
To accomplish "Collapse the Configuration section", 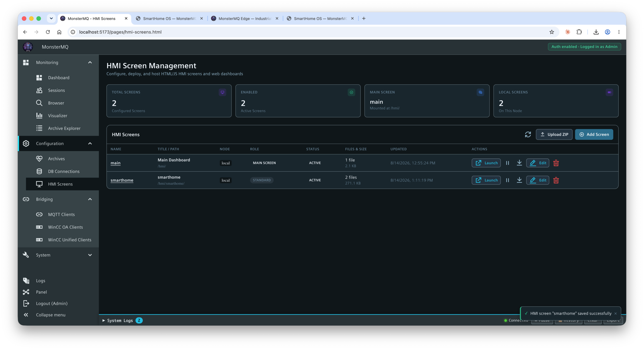I will coord(90,144).
